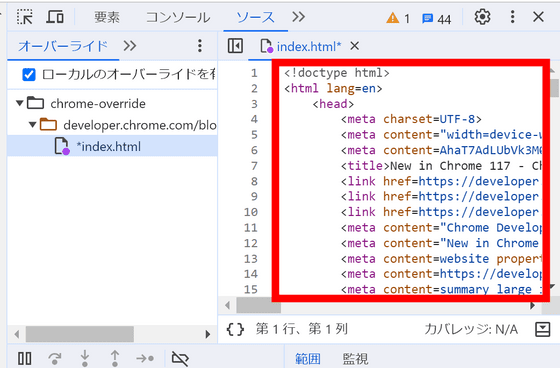Viewport: 560px width, 368px height.
Task: Click the 第 1 行、第 1 列 position text
Action: click(301, 329)
